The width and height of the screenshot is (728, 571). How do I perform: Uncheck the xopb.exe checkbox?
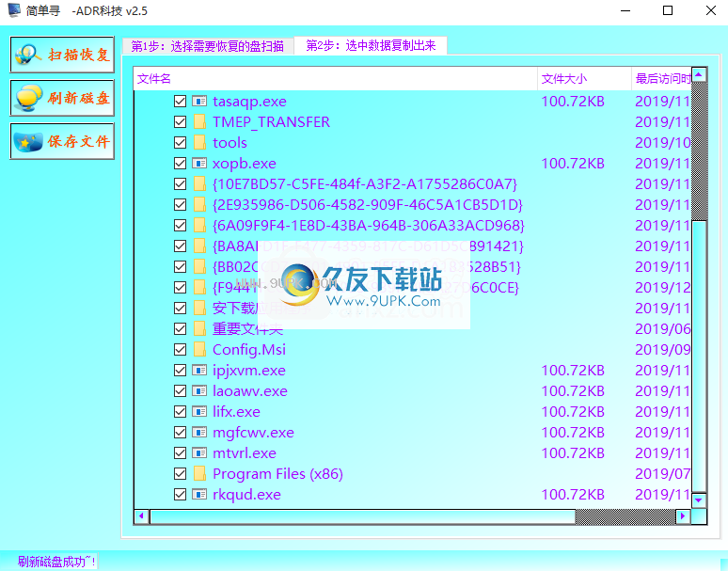[x=181, y=164]
